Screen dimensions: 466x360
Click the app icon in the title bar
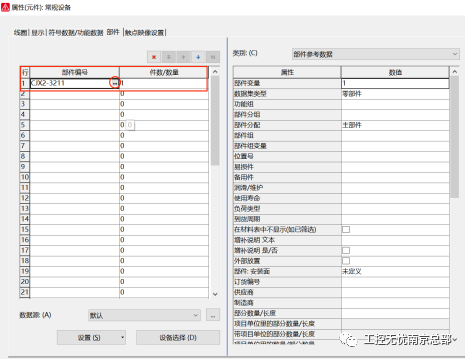(5, 7)
